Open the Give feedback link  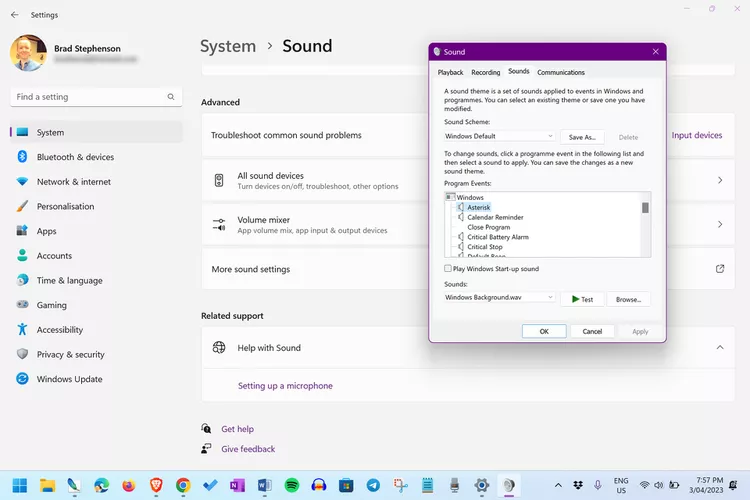click(248, 449)
